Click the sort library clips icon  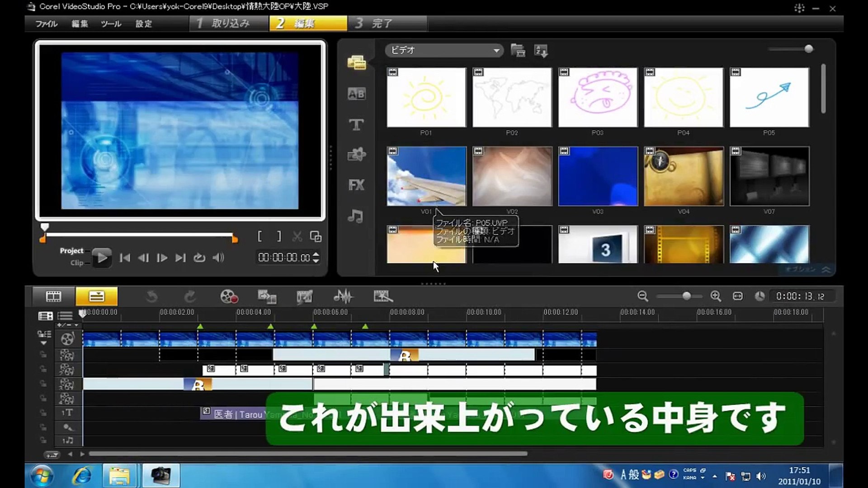[x=541, y=51]
